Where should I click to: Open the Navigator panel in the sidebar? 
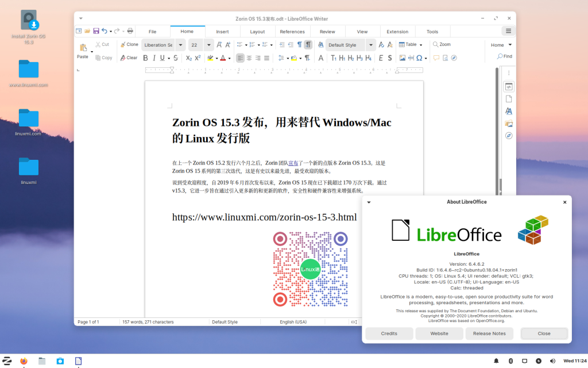click(x=508, y=135)
